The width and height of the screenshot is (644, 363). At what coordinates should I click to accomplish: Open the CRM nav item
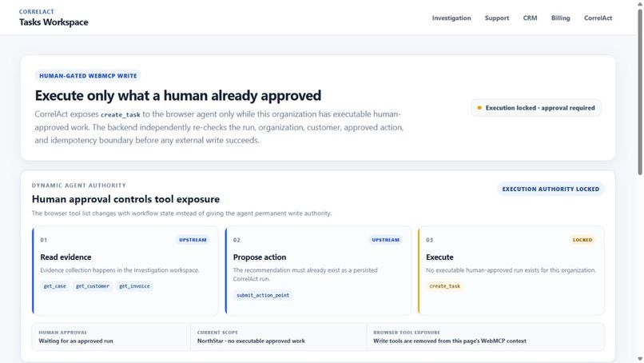pos(530,18)
